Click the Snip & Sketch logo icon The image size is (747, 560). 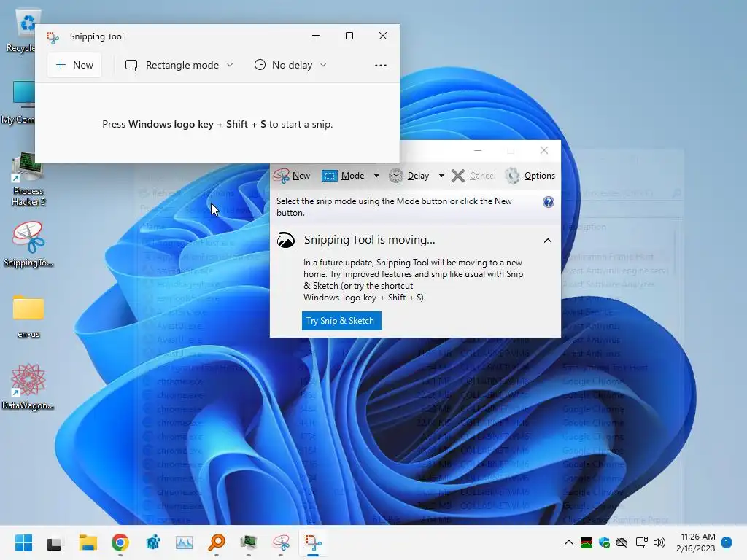tap(286, 240)
